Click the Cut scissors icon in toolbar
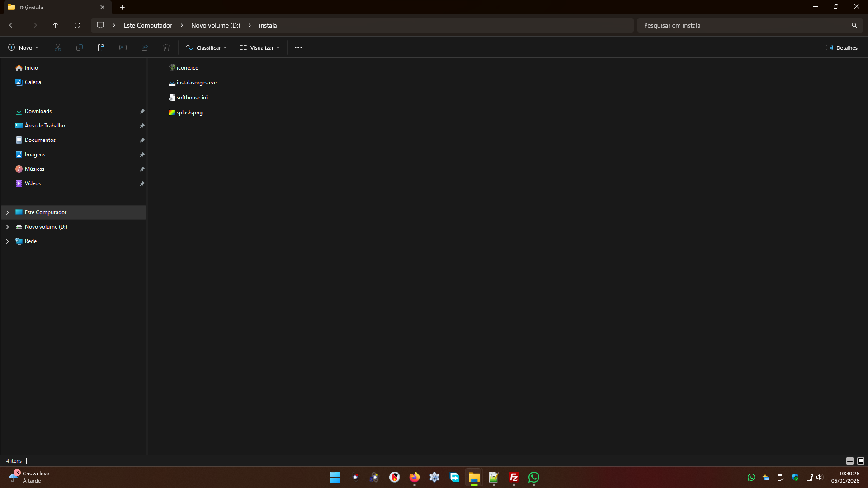 58,47
